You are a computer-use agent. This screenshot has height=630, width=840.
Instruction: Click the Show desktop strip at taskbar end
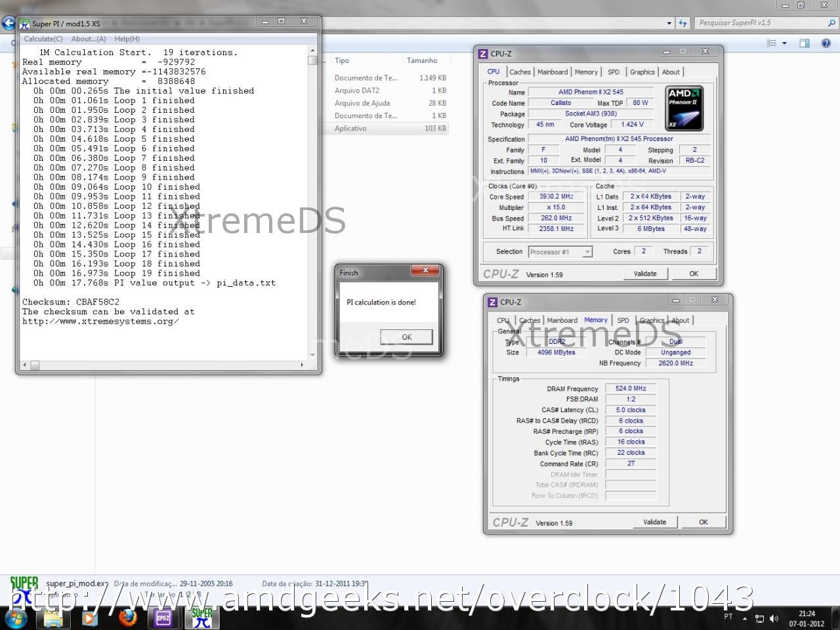pyautogui.click(x=835, y=618)
